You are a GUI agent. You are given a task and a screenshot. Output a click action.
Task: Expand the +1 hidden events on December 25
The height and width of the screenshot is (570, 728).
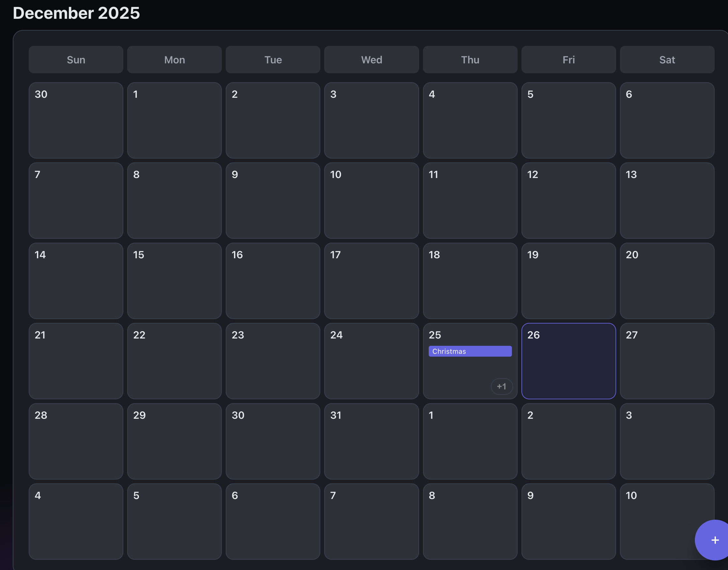coord(502,387)
